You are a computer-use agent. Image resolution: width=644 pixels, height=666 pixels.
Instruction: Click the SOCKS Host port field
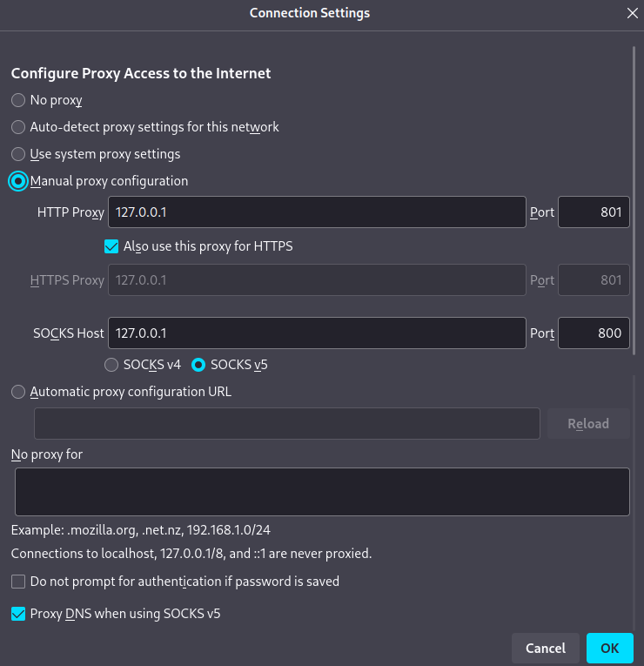tap(594, 333)
